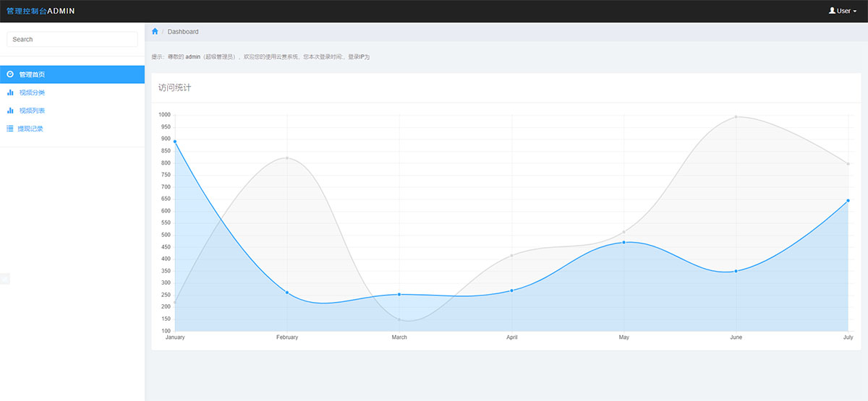Click the July axis label
The image size is (868, 401).
(848, 337)
